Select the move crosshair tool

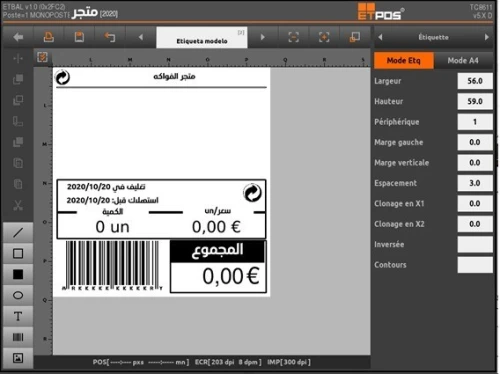coord(18,59)
